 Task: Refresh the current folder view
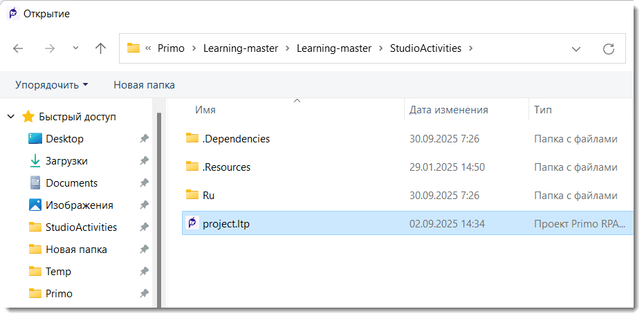click(x=608, y=48)
